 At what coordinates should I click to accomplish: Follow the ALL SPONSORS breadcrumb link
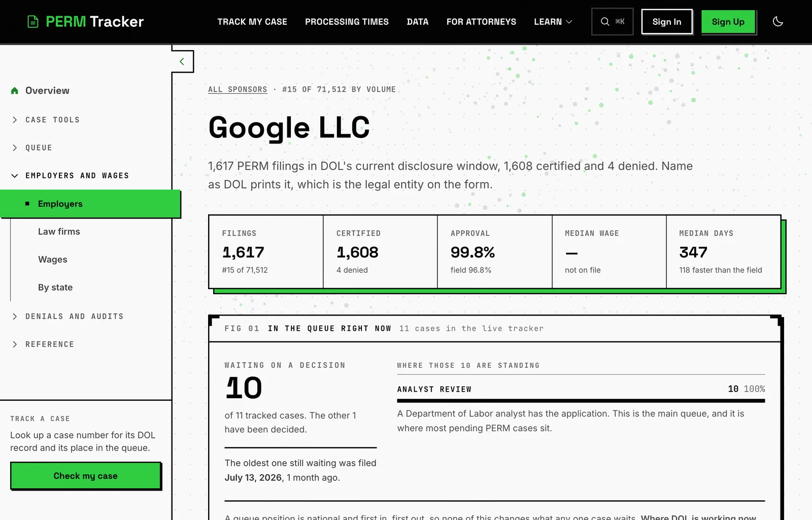tap(238, 89)
